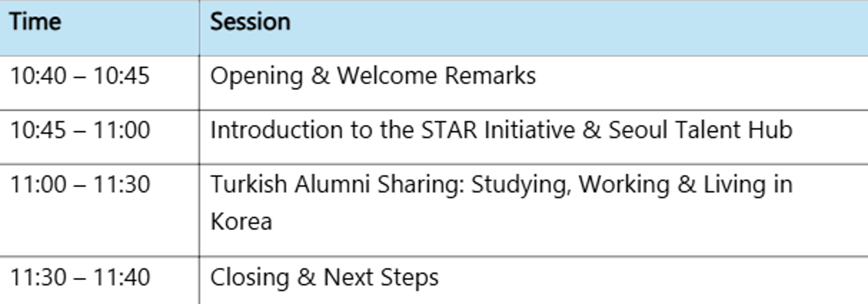The image size is (868, 304).
Task: Select the 10:45 – 11:00 time cell
Action: pyautogui.click(x=80, y=130)
